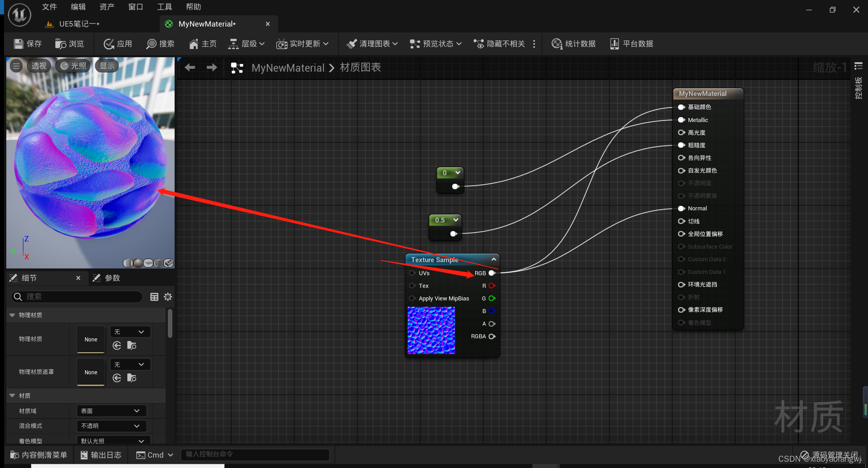Viewport: 868px width, 468px height.
Task: Click the graph breadcrumb node icon
Action: [237, 68]
